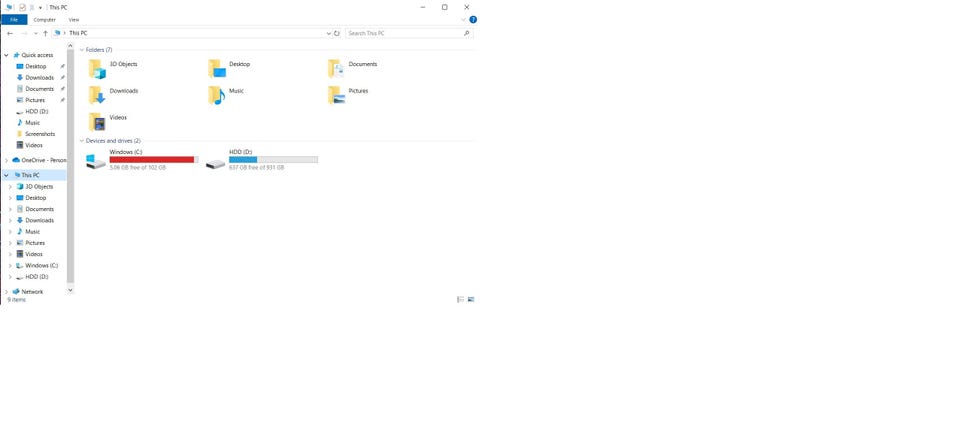This screenshot has width=960, height=444.
Task: Open the Videos folder in the Folders group
Action: (108, 122)
